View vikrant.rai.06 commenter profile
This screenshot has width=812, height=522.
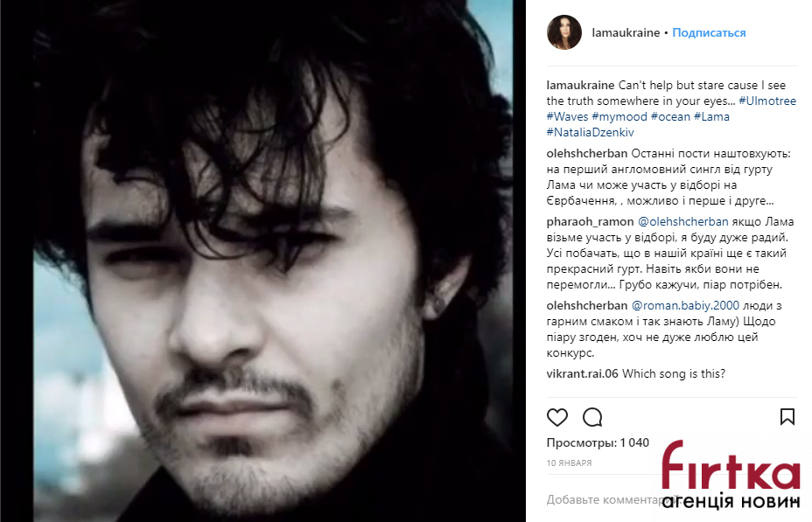tap(583, 373)
